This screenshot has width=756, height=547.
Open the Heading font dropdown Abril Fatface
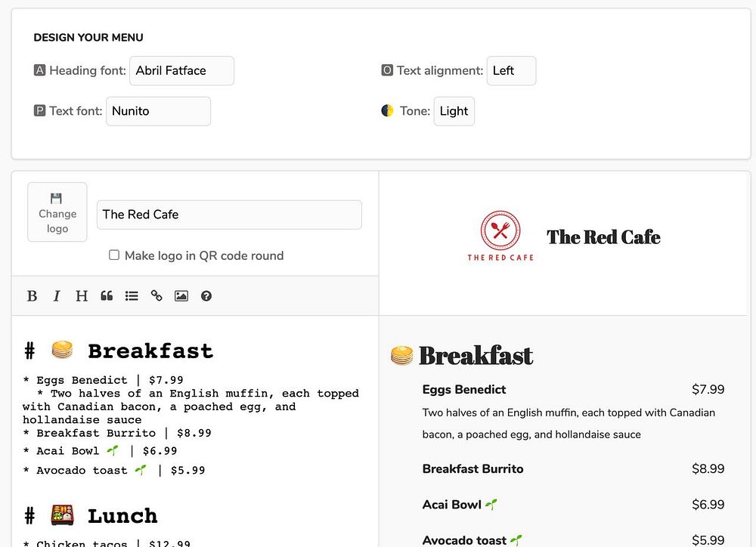pos(181,71)
